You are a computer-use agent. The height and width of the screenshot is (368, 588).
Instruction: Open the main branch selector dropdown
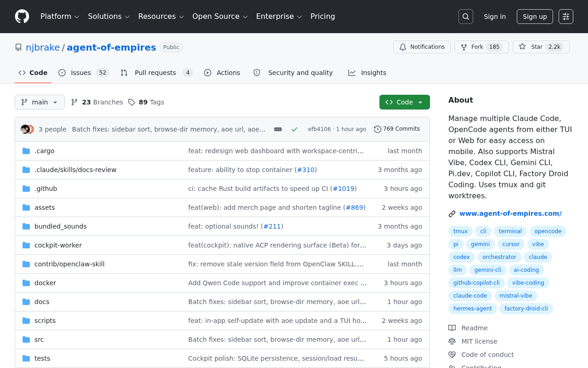pos(40,102)
